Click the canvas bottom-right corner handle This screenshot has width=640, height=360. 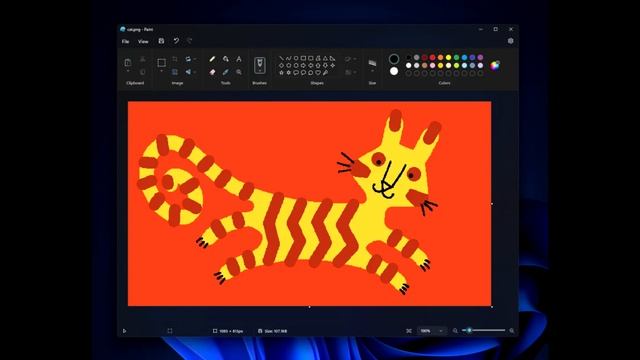(x=492, y=307)
